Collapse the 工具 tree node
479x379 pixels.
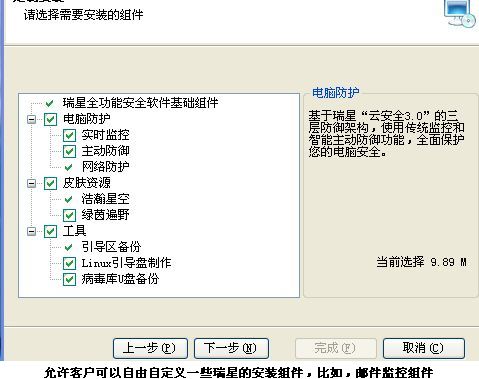(x=32, y=231)
